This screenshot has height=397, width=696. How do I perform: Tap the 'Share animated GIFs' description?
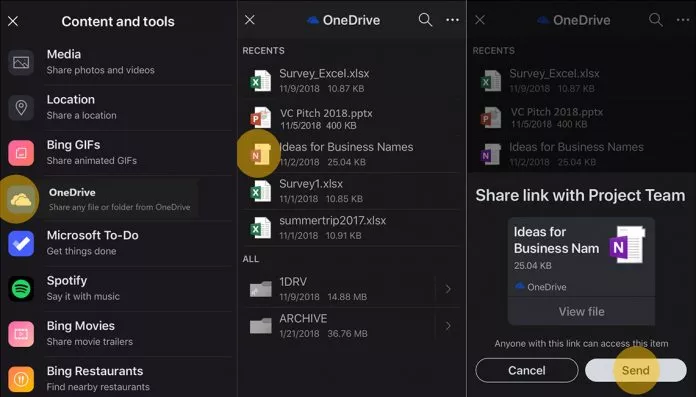click(x=91, y=160)
